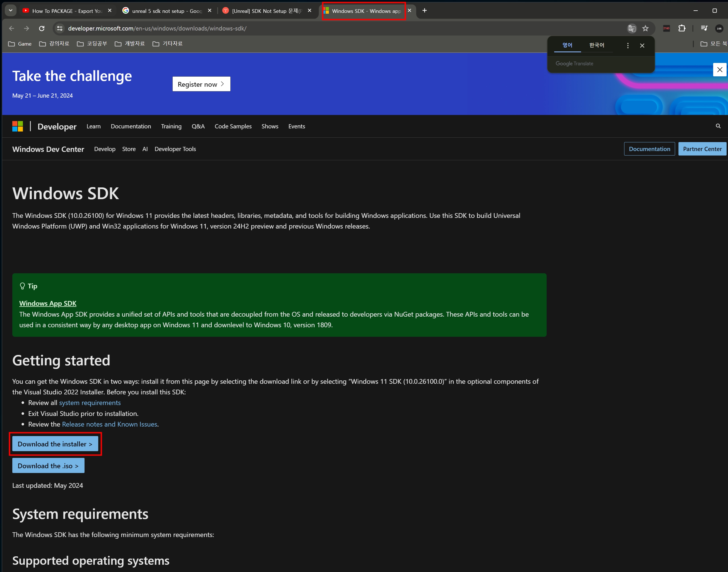Open translate popup options menu

(628, 46)
